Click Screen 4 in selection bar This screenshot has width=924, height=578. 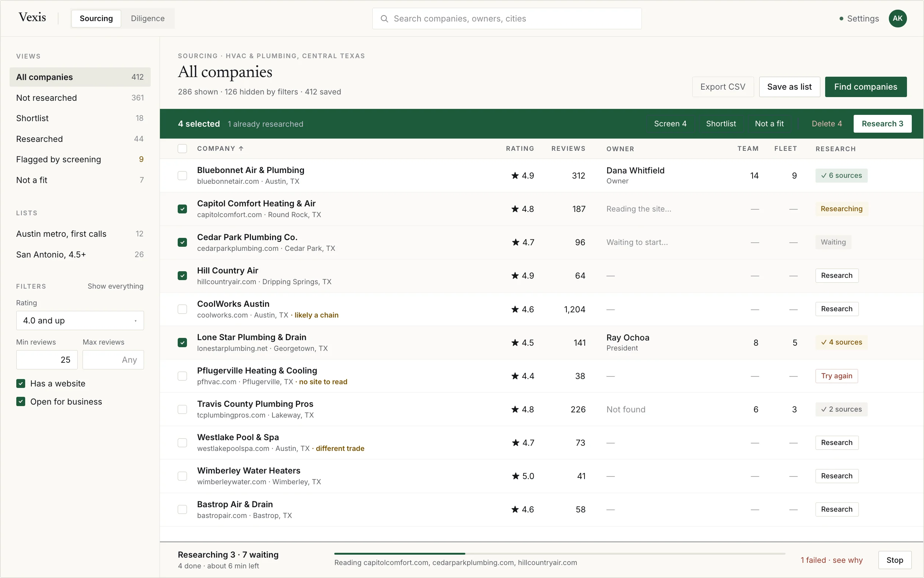(670, 123)
